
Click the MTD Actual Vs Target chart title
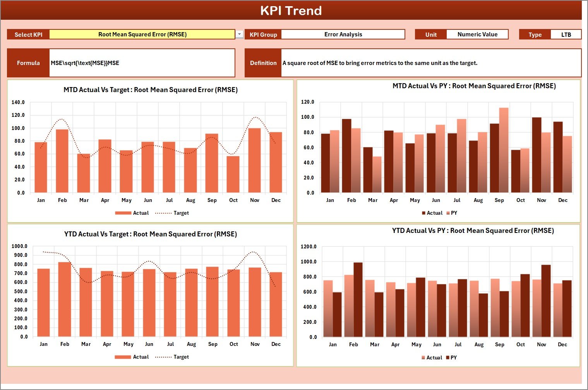[150, 89]
